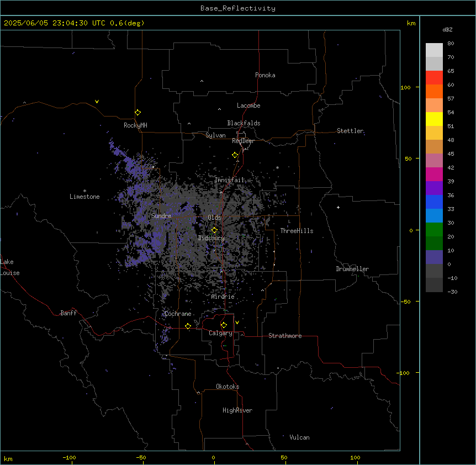Click the 80 value on dBZ legend
This screenshot has height=465, width=476.
[451, 43]
